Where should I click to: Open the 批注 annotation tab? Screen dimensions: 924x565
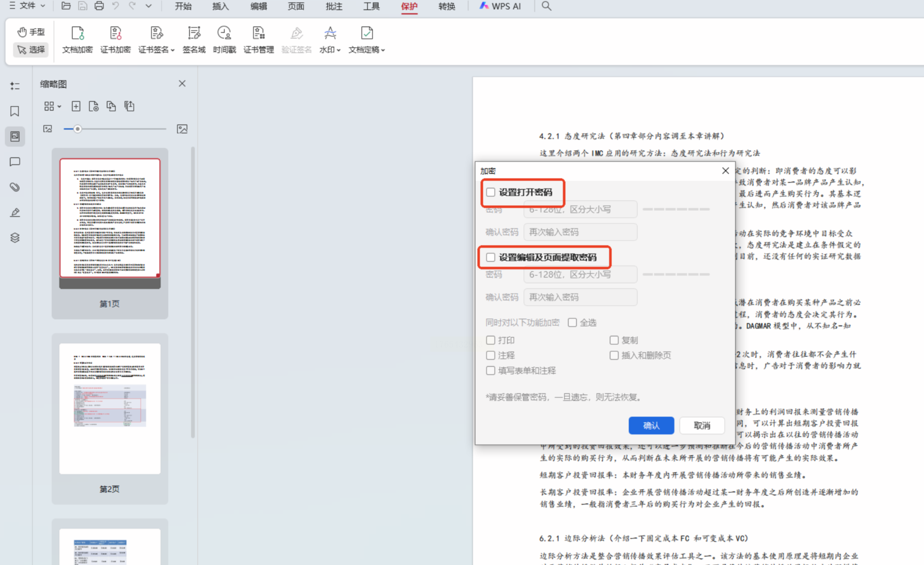[x=334, y=6]
